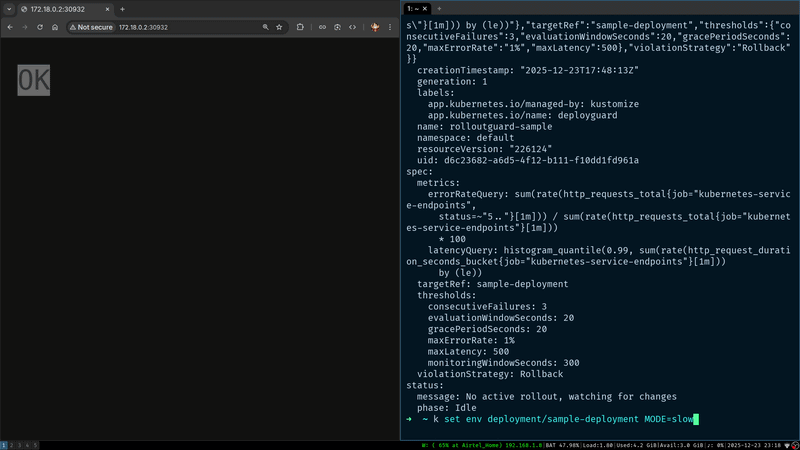Click the Load:1.80 status entry
Screen dimensions: 800x450
click(597, 445)
